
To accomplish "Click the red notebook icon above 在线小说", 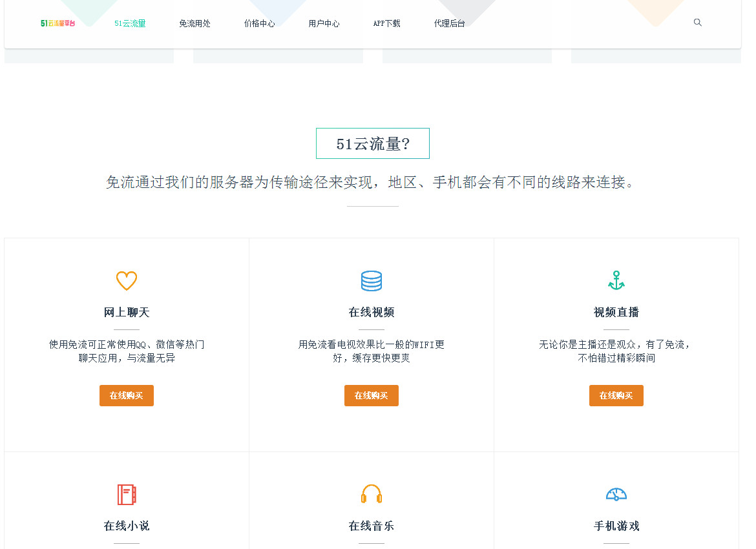I will 127,495.
